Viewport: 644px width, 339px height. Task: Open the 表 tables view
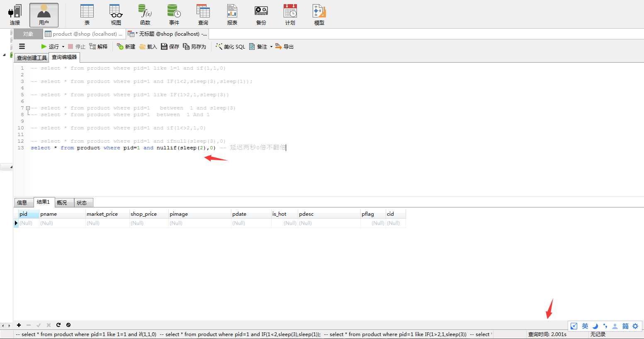[87, 15]
